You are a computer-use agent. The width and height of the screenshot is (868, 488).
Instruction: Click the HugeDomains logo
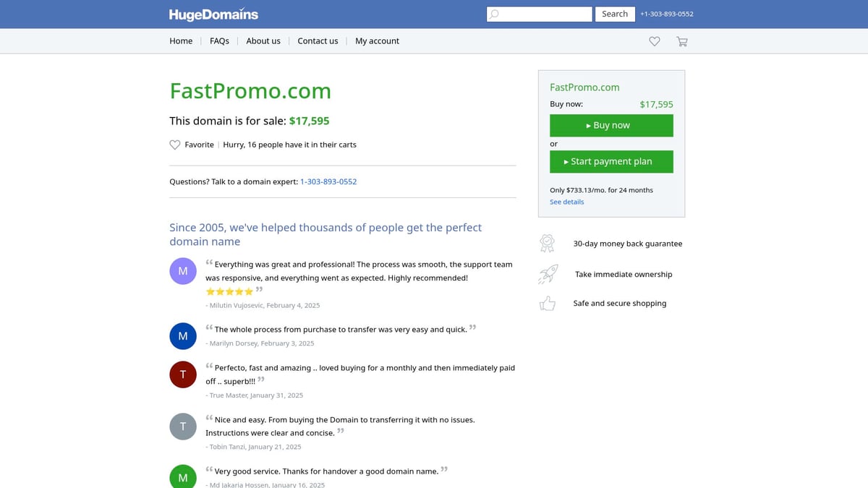213,14
